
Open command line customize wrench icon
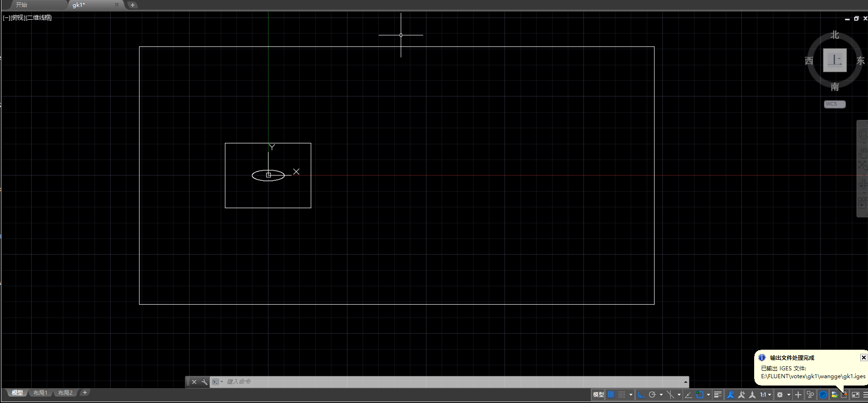204,382
